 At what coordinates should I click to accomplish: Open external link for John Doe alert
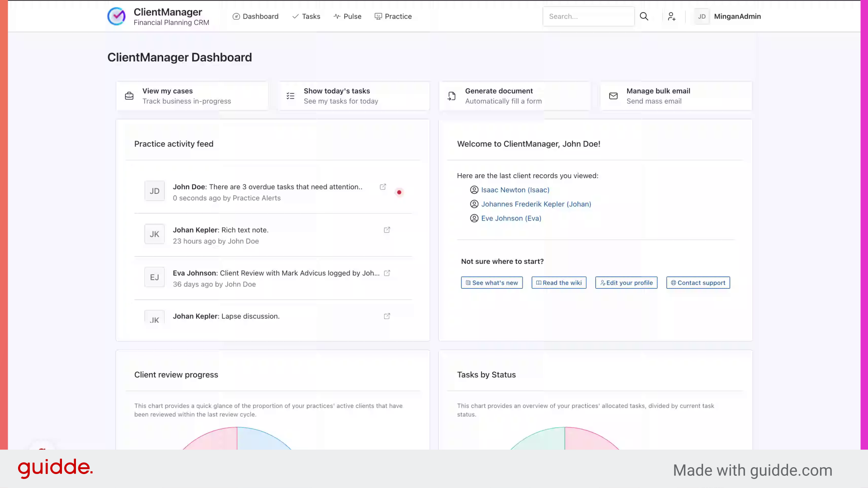(x=383, y=187)
